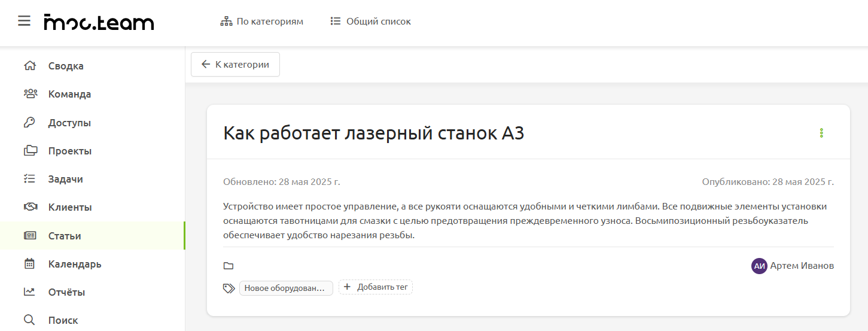
Task: Click the chart icon for Отчёты
Action: coord(30,292)
